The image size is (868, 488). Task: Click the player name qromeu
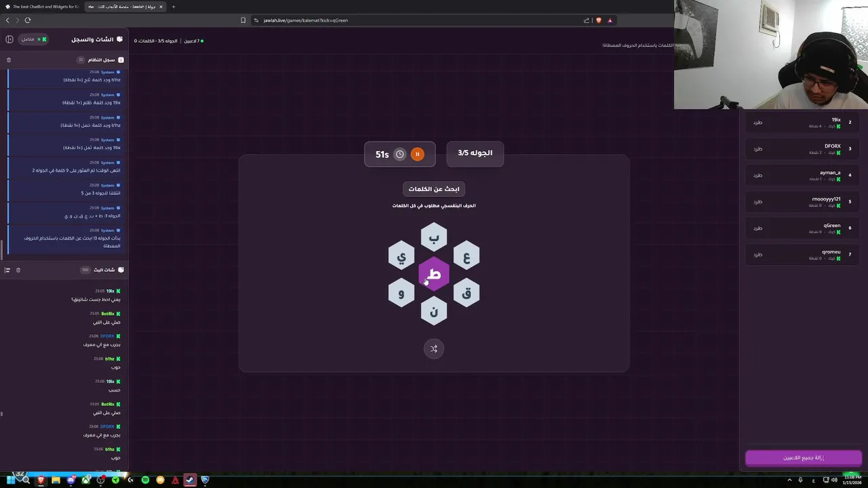[x=831, y=252]
